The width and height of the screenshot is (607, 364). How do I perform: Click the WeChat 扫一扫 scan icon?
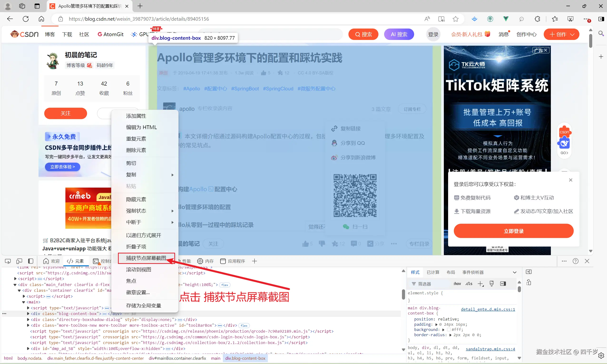(x=346, y=226)
